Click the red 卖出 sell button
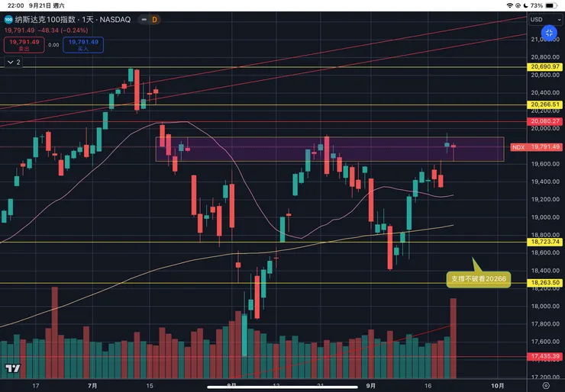This screenshot has height=392, width=565. coord(21,44)
